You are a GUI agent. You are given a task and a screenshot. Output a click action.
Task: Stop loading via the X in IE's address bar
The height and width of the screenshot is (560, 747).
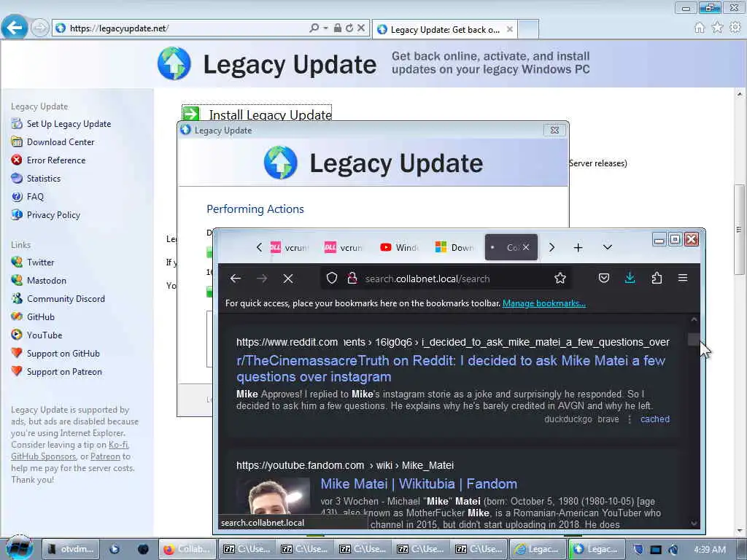361,28
